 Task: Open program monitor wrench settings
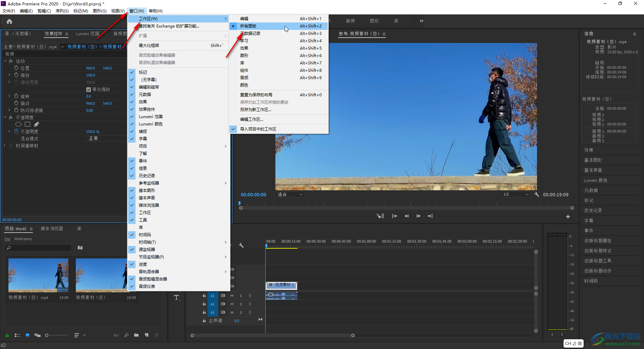537,194
